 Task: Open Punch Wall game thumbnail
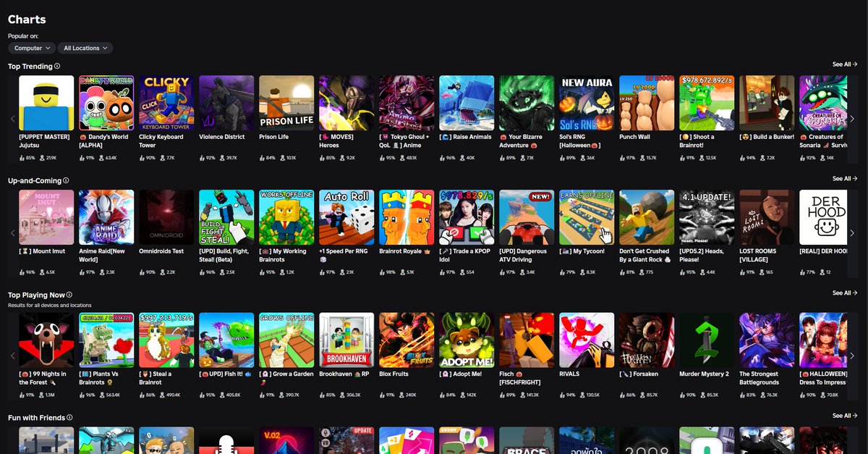pos(647,103)
